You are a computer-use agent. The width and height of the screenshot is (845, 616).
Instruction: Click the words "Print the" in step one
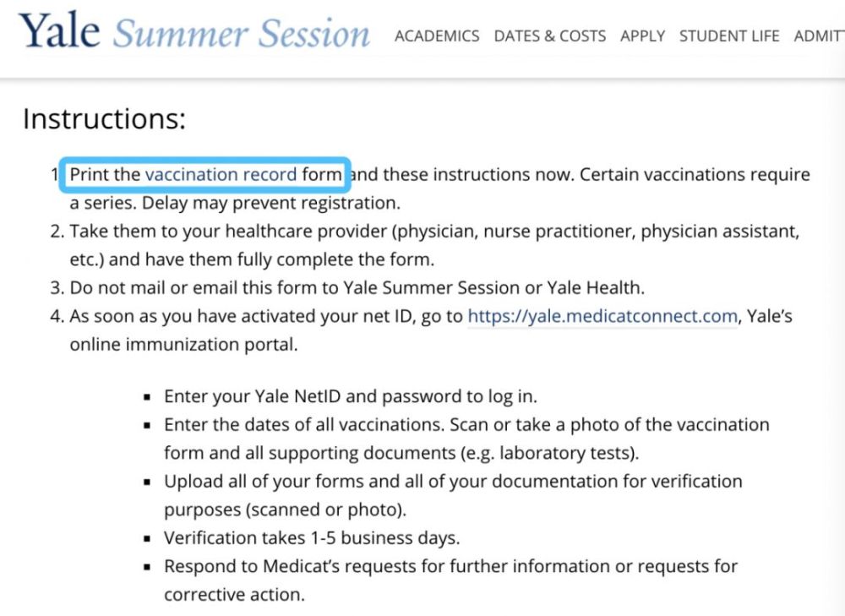pos(105,175)
